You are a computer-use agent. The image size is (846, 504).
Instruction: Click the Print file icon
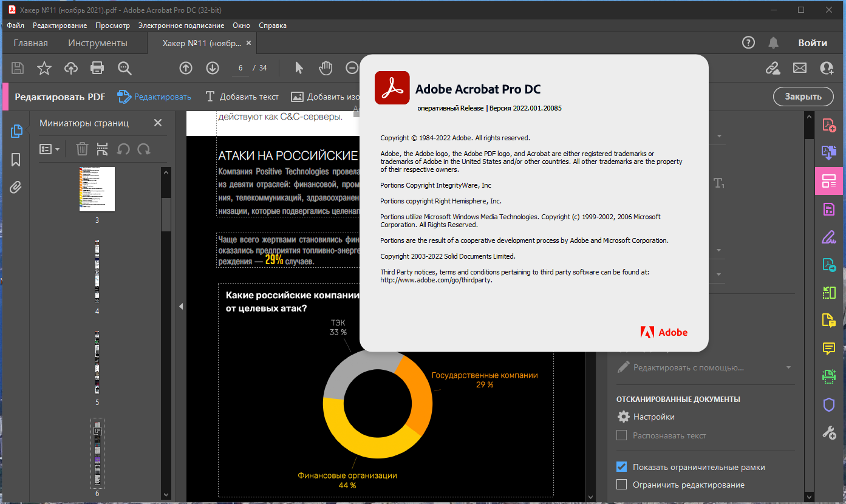pyautogui.click(x=97, y=68)
